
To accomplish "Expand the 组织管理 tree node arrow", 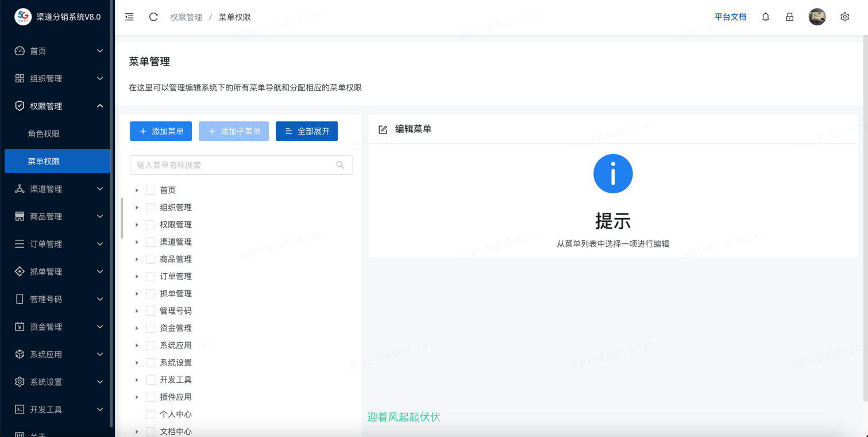I will coord(137,208).
